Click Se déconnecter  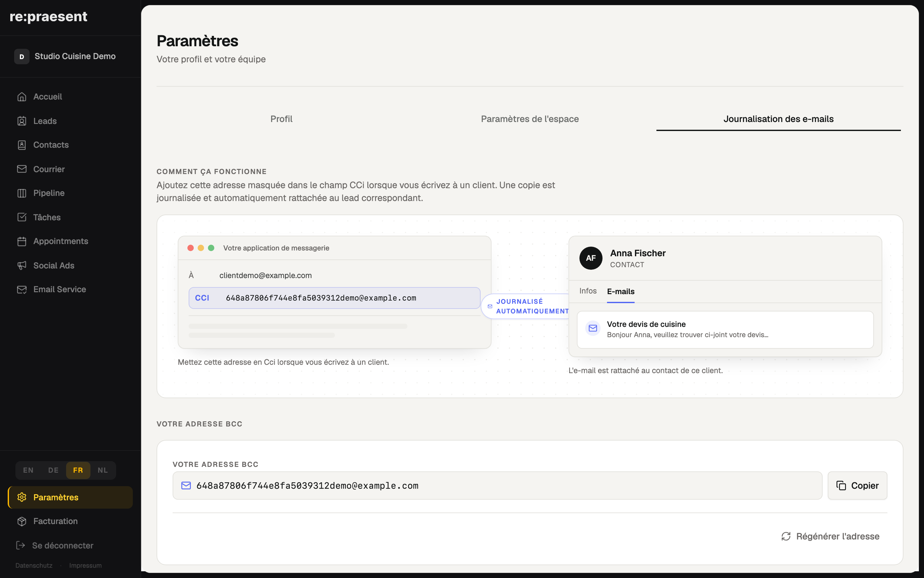[70, 545]
